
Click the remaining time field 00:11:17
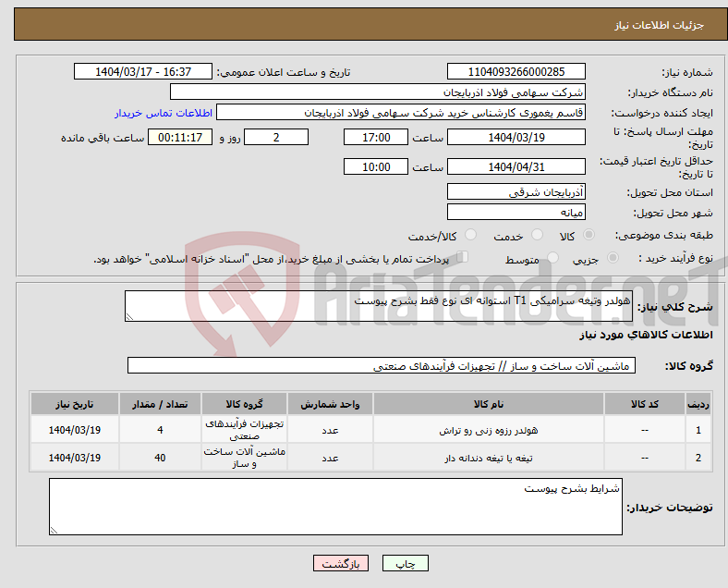[x=180, y=138]
